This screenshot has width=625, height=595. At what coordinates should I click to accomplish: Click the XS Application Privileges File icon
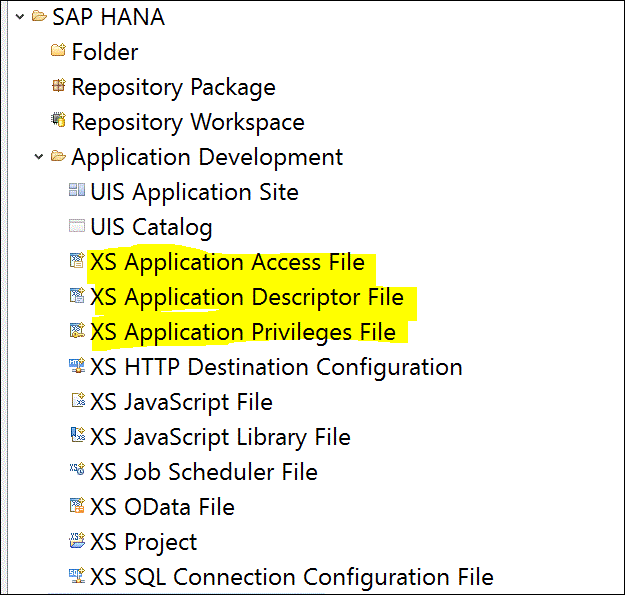pyautogui.click(x=77, y=330)
